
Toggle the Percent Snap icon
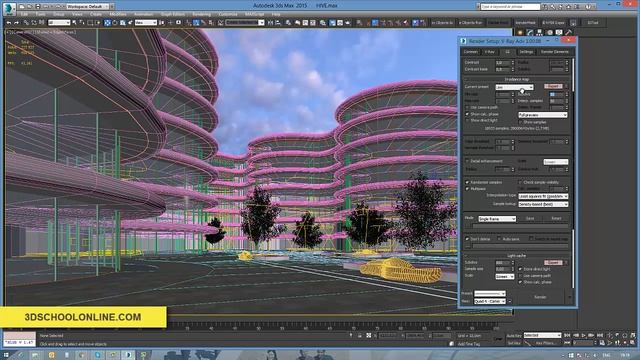[x=203, y=22]
